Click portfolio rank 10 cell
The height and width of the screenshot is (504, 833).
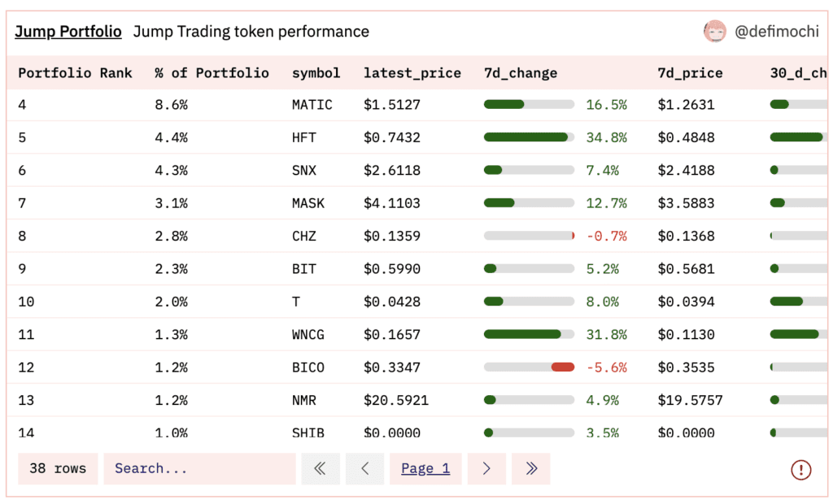coord(26,302)
